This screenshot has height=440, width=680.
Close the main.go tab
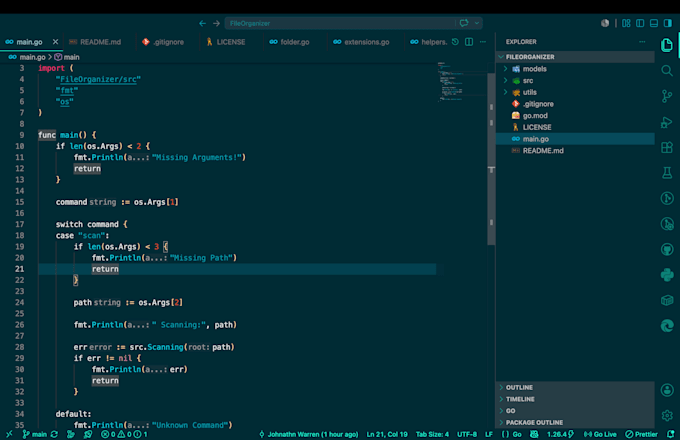click(55, 42)
